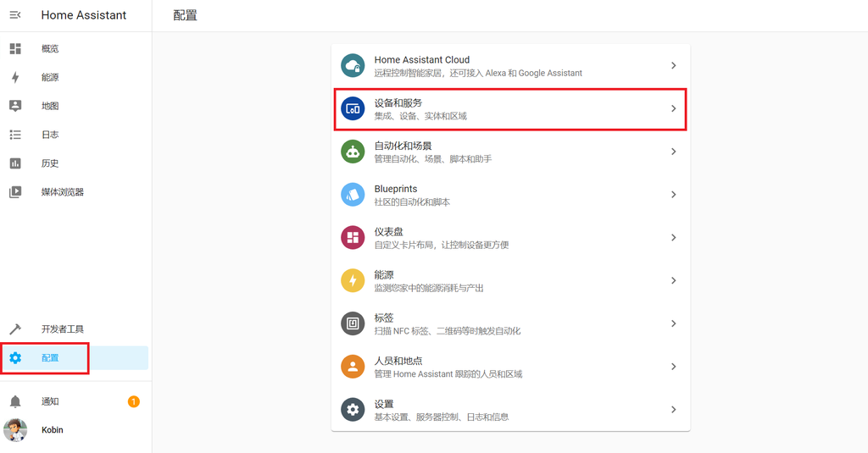
Task: Click the 配置 gear icon in the sidebar
Action: [15, 358]
